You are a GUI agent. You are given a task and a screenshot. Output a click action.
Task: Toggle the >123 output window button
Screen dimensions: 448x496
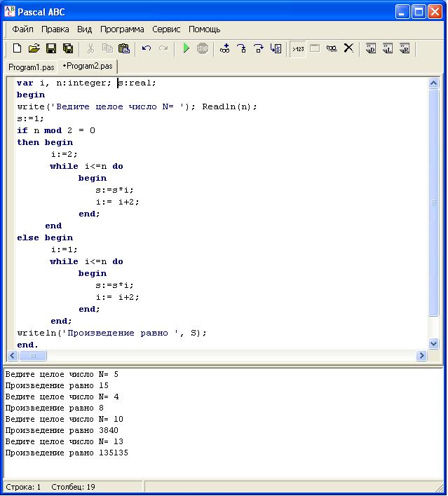click(x=298, y=48)
